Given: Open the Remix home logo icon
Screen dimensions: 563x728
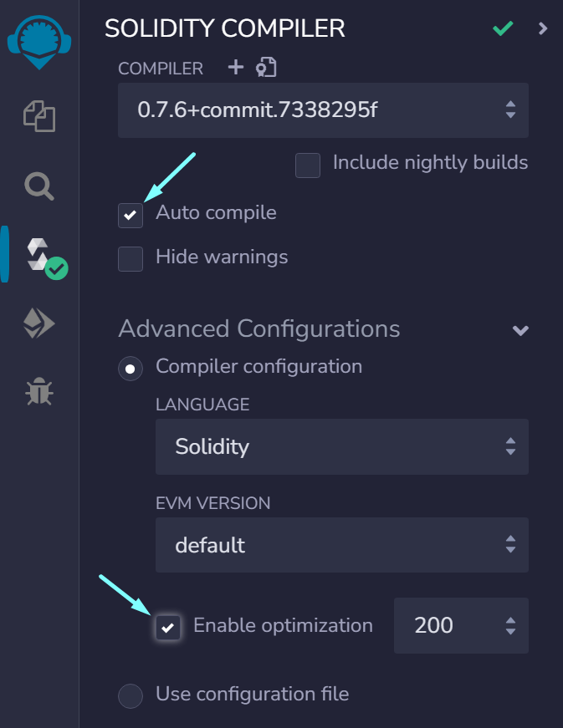Looking at the screenshot, I should coord(39,43).
